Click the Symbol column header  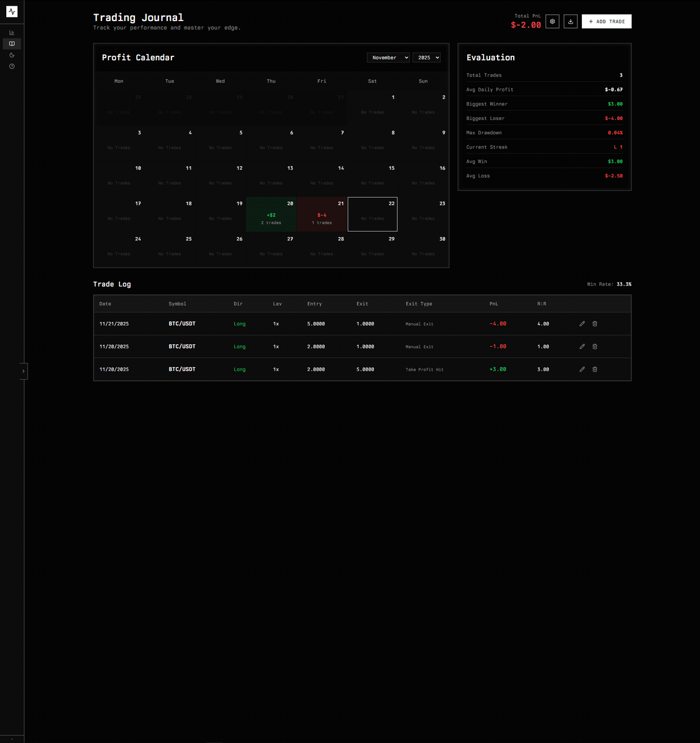pos(177,304)
